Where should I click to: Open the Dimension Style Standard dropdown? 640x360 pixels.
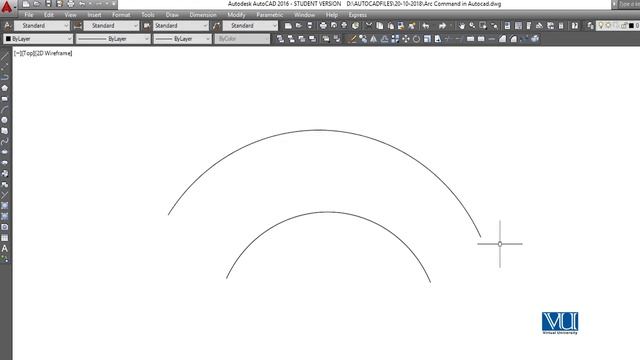[111, 26]
